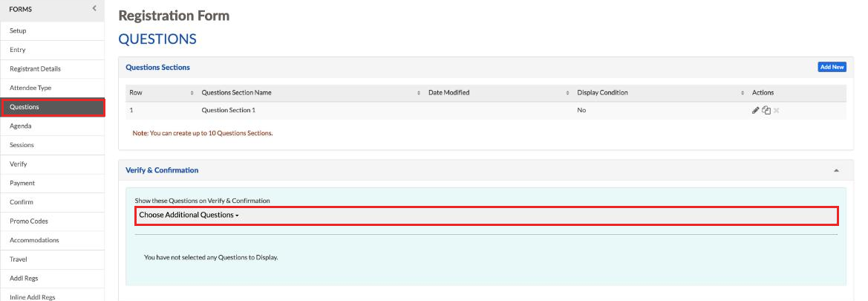The height and width of the screenshot is (301, 868).
Task: Navigate to Sessions in sidebar
Action: point(52,145)
